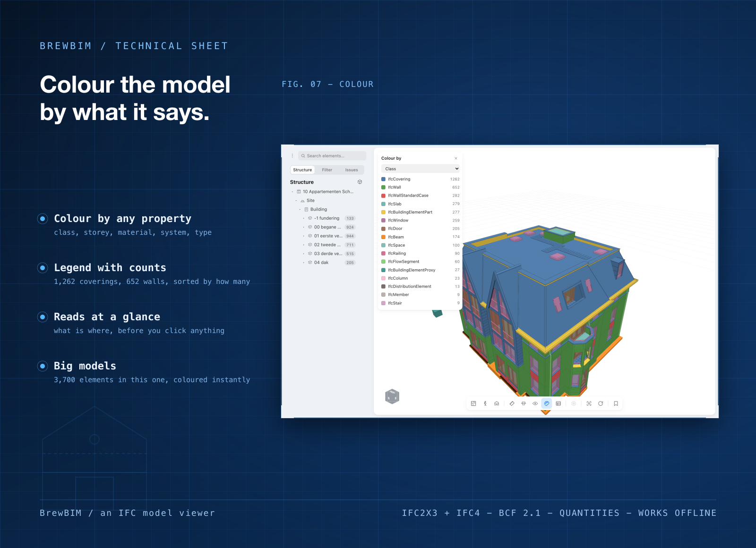Close the Colour by panel
756x548 pixels.
(456, 158)
